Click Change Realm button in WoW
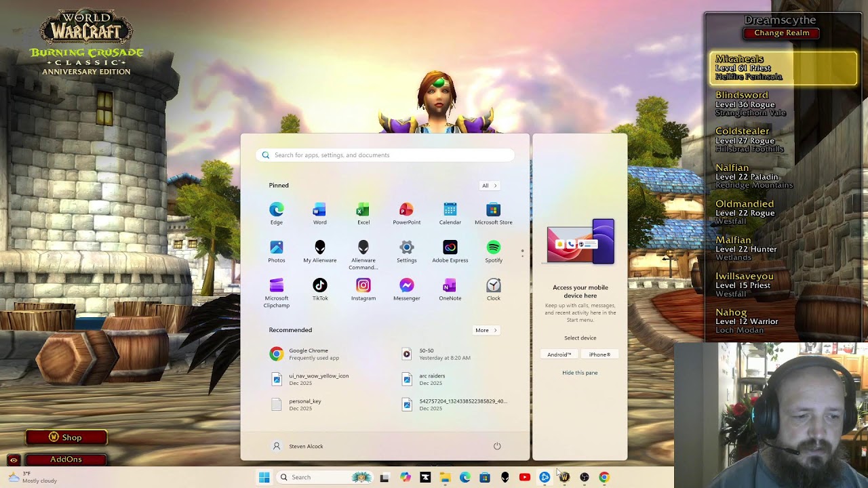Image resolution: width=868 pixels, height=488 pixels. 781,33
